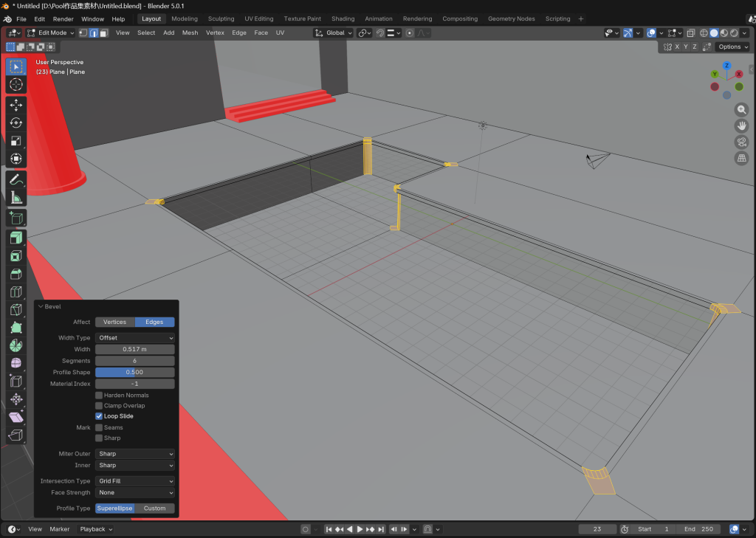Click the zoom magnifier viewport icon
Viewport: 756px width, 538px height.
[741, 109]
